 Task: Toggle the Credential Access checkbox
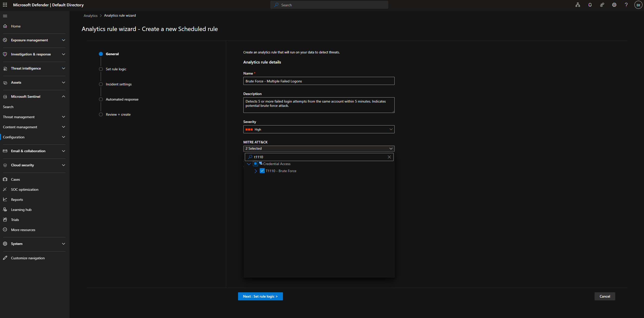(x=255, y=164)
